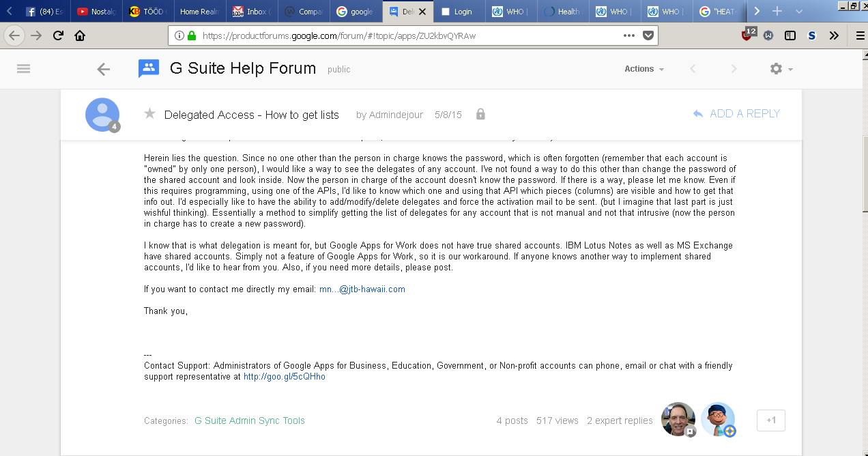Switch to the Inbox tab
The height and width of the screenshot is (456, 868).
251,12
